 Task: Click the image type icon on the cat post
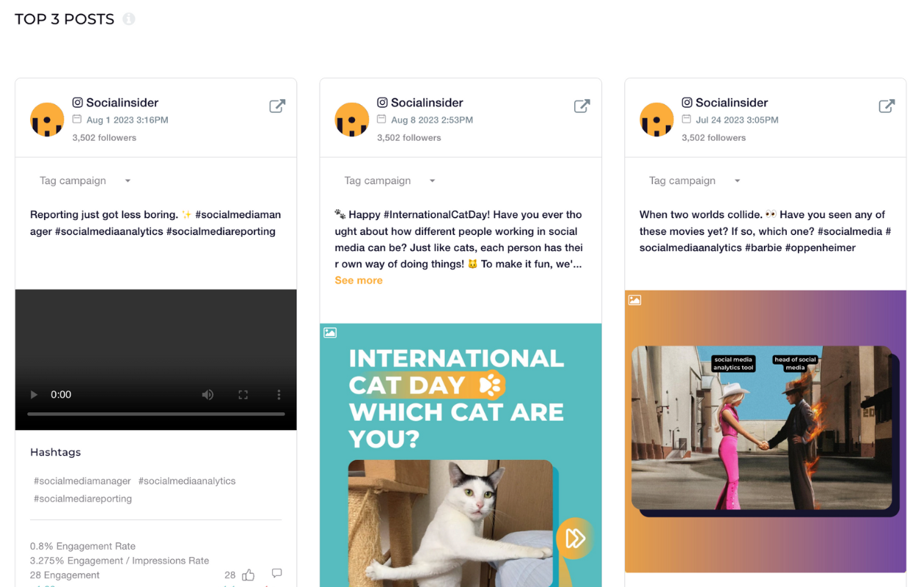(330, 333)
